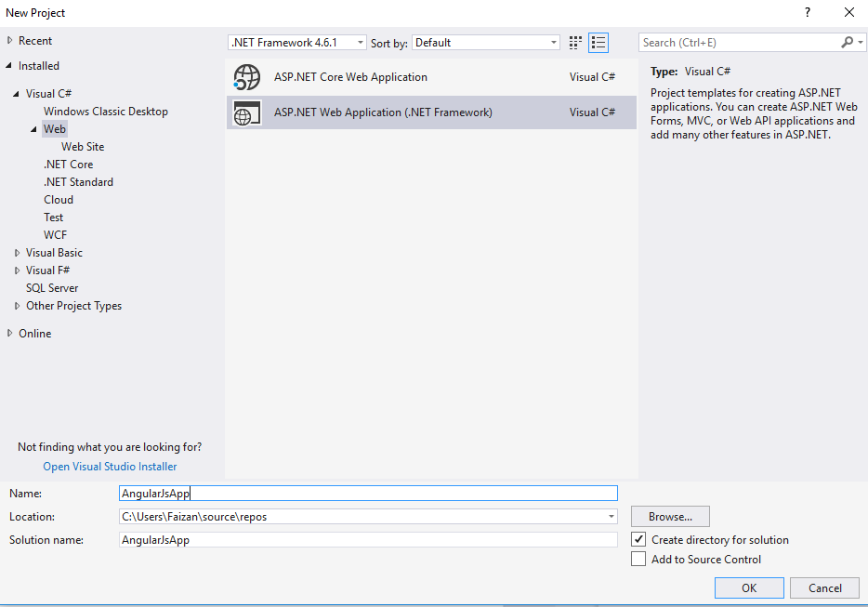Open the Location path dropdown arrow

coord(610,516)
